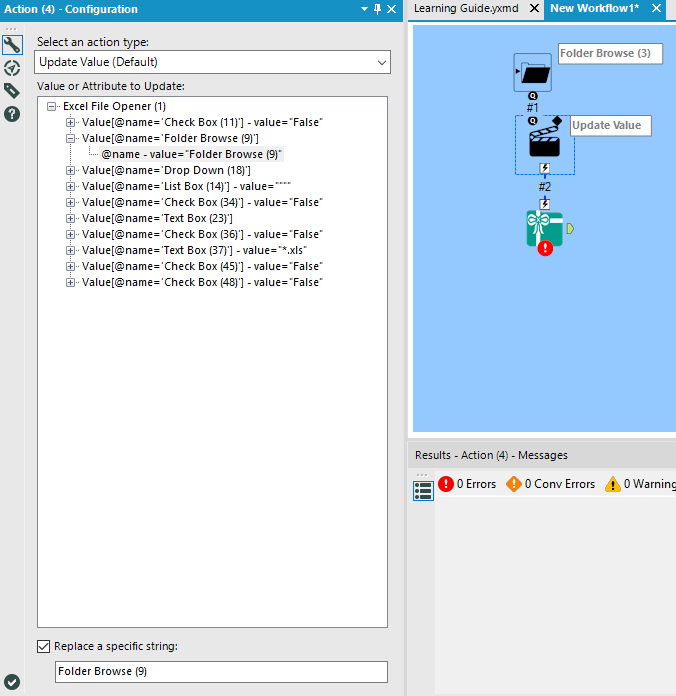Select the List Box (14) value row
676x696 pixels.
(186, 186)
